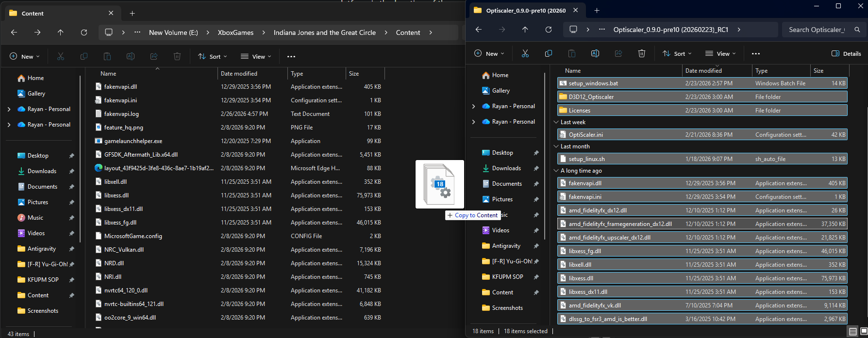Click the Copy icon in Optiscaler window toolbar
The height and width of the screenshot is (338, 868).
(548, 54)
